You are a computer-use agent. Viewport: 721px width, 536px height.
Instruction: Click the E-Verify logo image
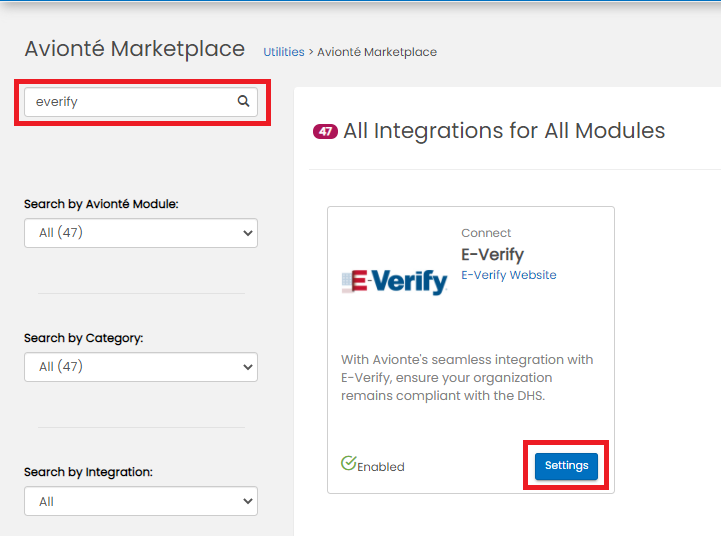tap(395, 281)
